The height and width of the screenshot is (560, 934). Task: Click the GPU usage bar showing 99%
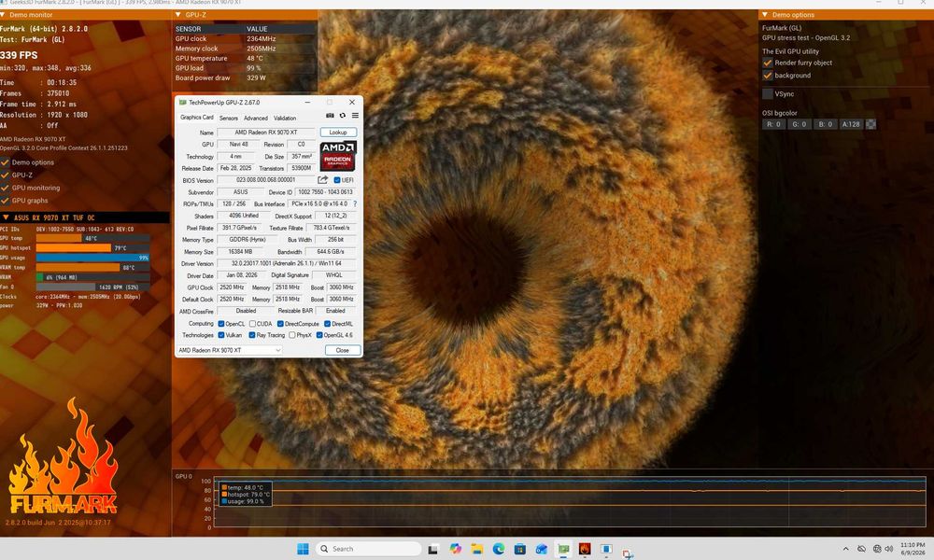pyautogui.click(x=92, y=258)
